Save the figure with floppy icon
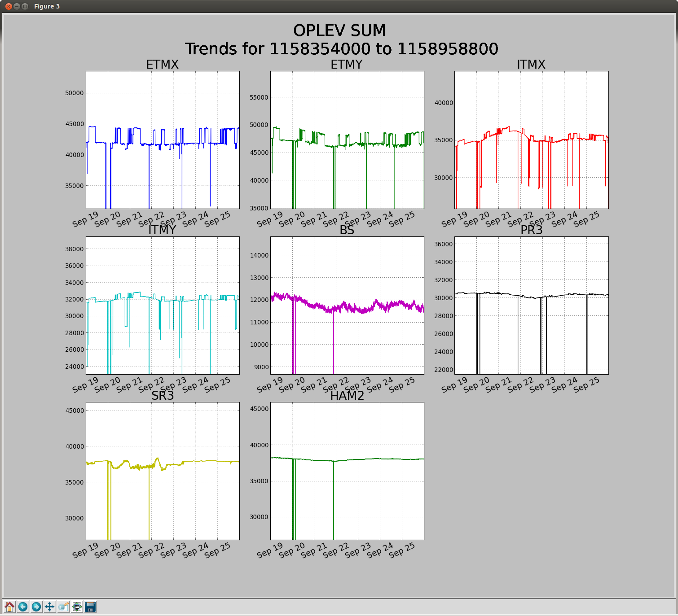The height and width of the screenshot is (616, 678). pos(90,607)
